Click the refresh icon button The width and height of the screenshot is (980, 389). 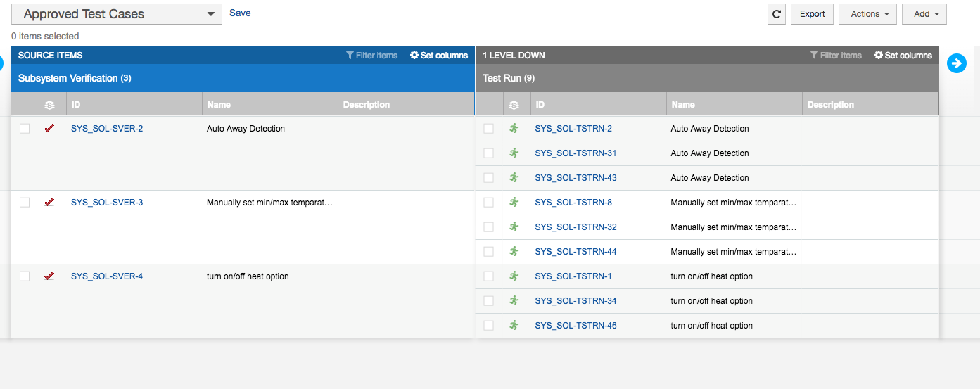tap(777, 14)
